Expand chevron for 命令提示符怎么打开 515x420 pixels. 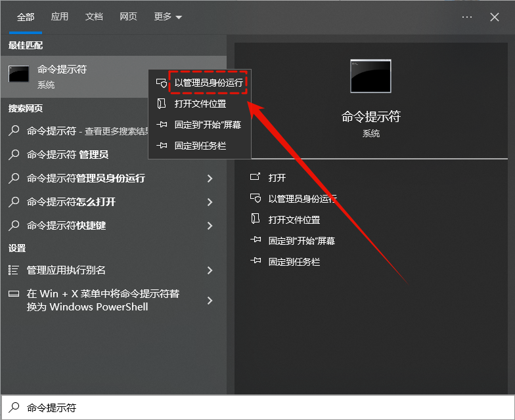click(x=210, y=202)
